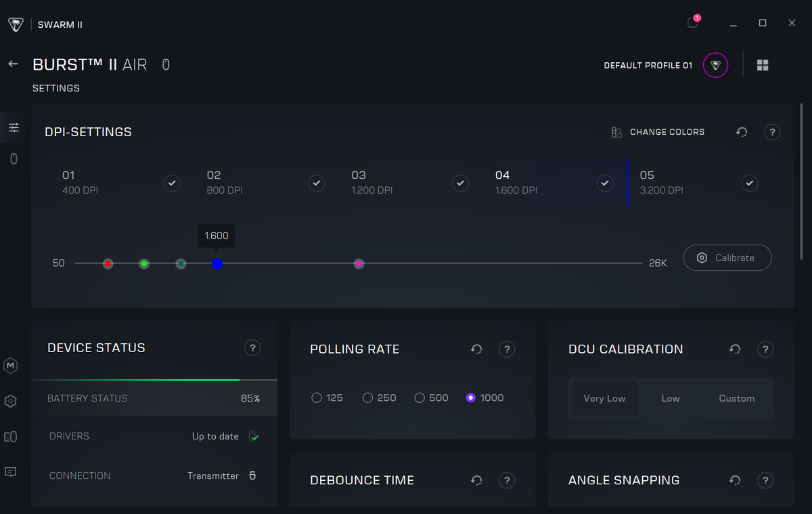Disable the 400 DPI stage checkmark
The width and height of the screenshot is (812, 514).
pyautogui.click(x=172, y=183)
